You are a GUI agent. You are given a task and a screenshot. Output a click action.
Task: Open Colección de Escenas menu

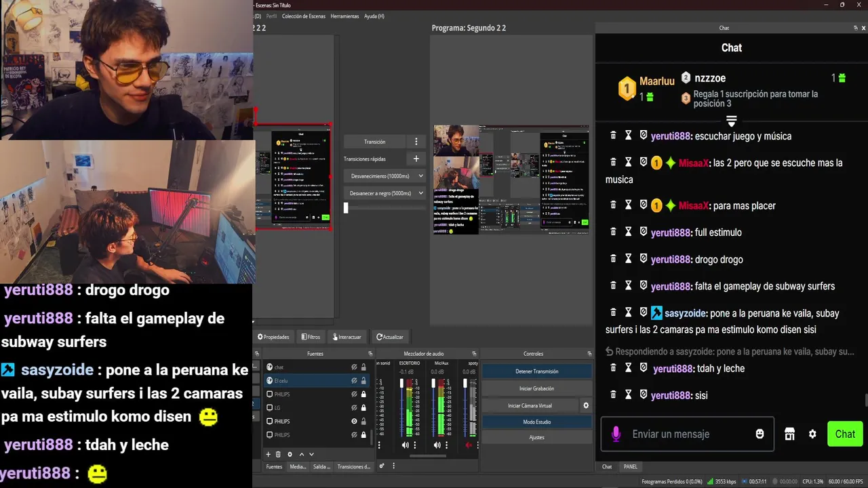303,16
